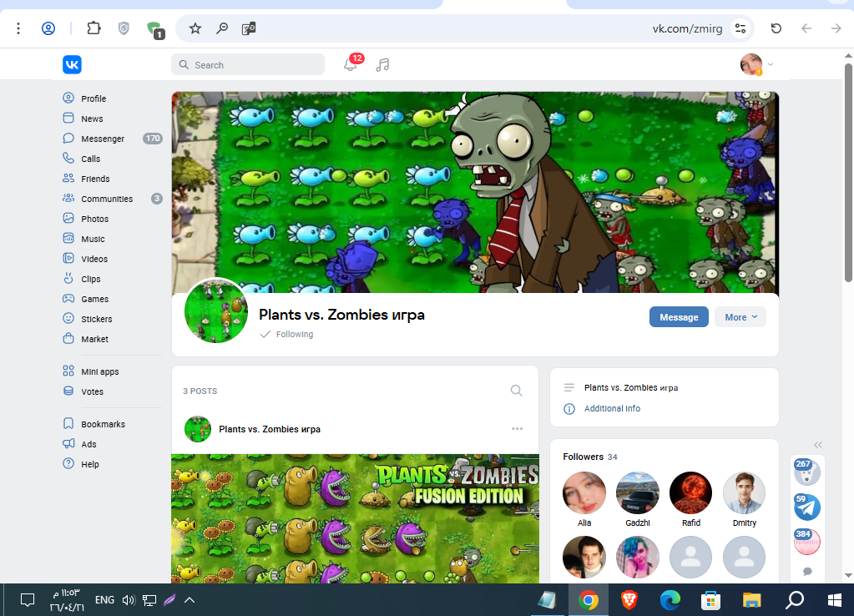Click the Clips sidebar icon
The image size is (854, 616).
tap(68, 278)
